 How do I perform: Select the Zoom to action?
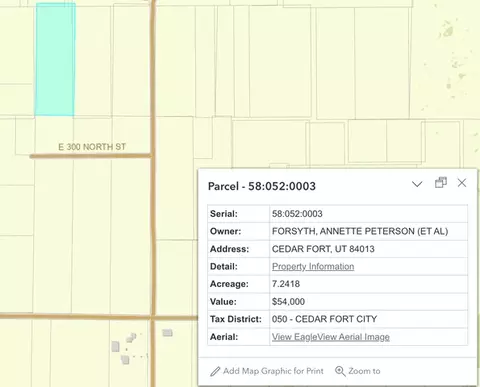(358, 371)
